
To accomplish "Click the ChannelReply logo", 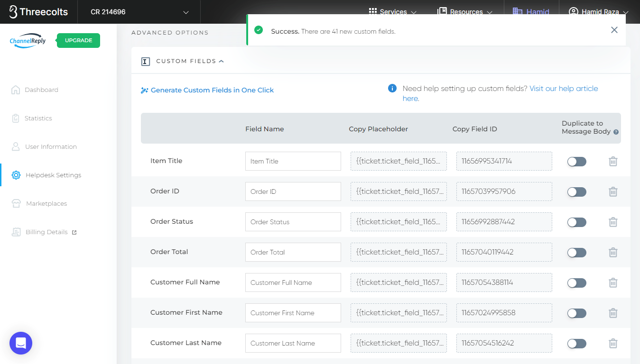I will tap(28, 41).
